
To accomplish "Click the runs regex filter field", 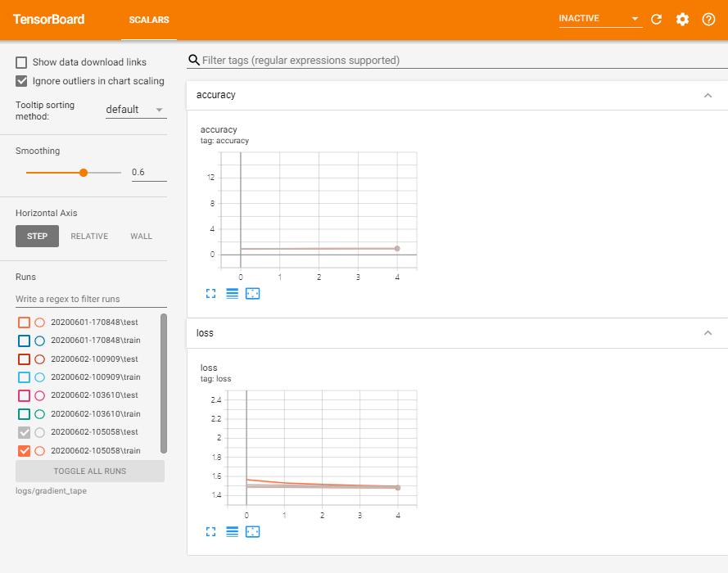I will (x=91, y=299).
